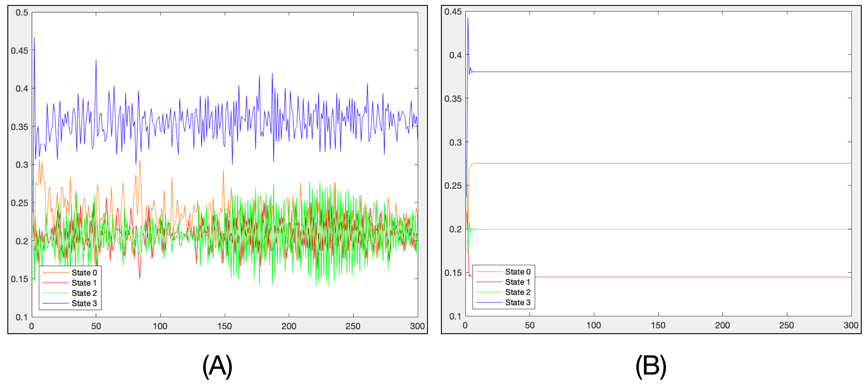Viewport: 868px width, 385px height.
Task: Click State 0 label in plot A legend
Action: (x=84, y=273)
